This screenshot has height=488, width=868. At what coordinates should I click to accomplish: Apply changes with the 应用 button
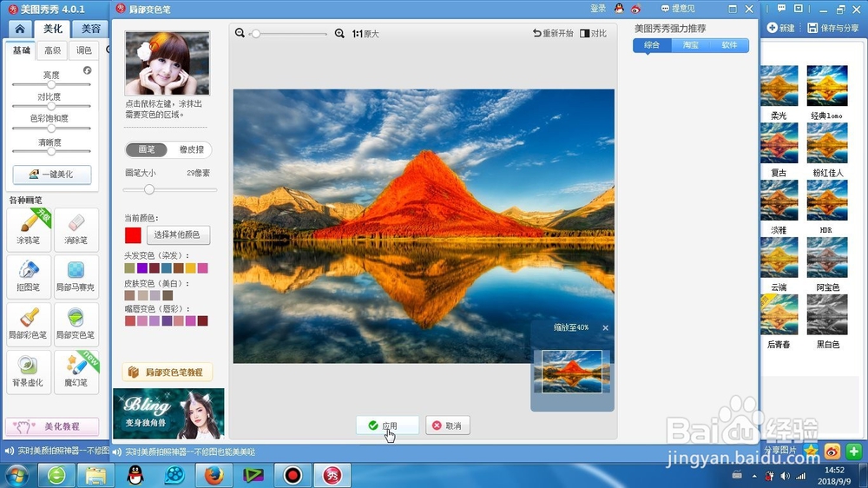[x=387, y=425]
